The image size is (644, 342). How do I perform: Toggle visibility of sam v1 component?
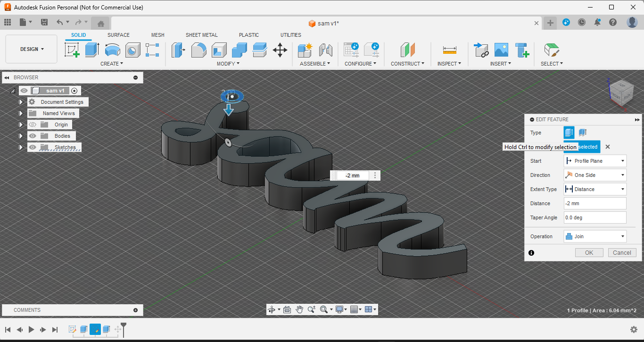24,91
